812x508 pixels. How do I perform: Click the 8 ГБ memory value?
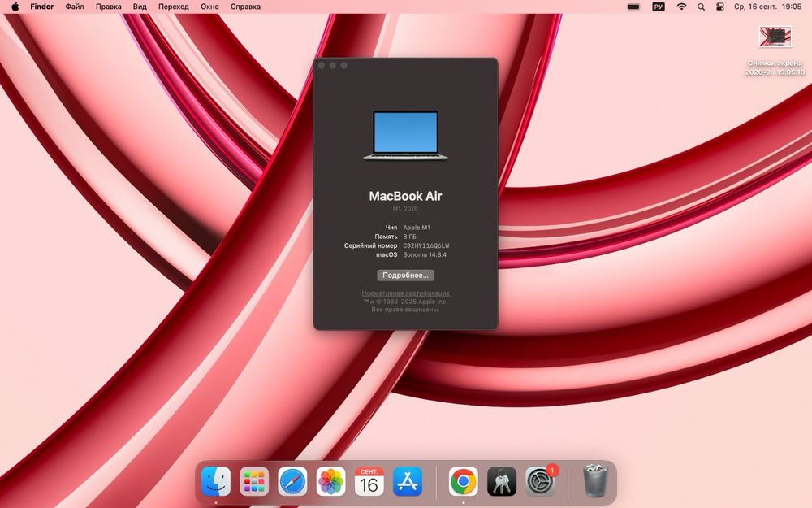click(x=409, y=237)
